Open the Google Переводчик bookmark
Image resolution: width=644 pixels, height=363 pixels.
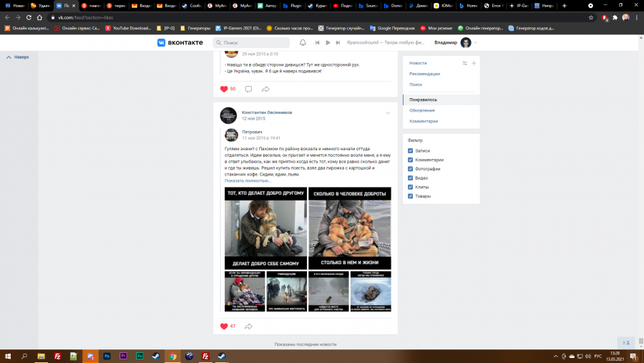click(x=392, y=28)
